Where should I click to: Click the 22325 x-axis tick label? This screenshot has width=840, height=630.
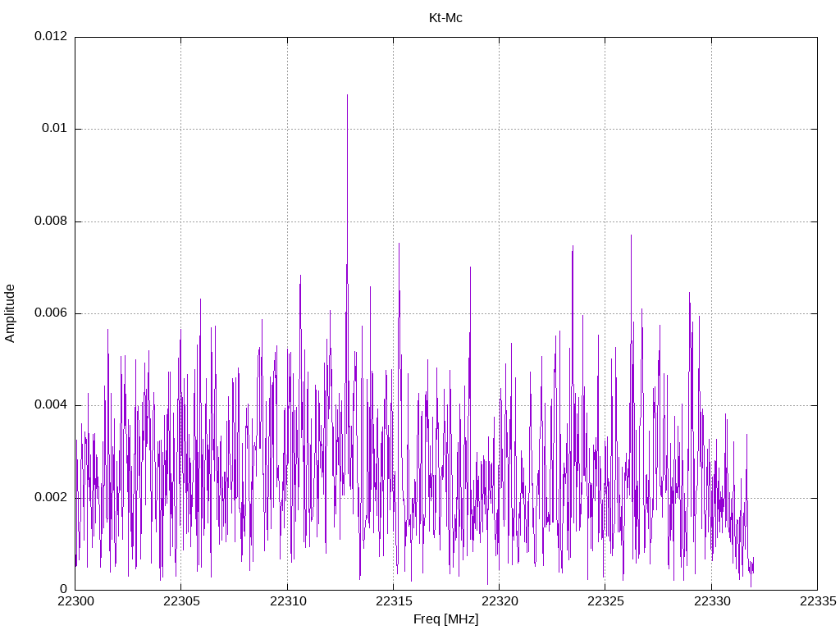coord(605,601)
